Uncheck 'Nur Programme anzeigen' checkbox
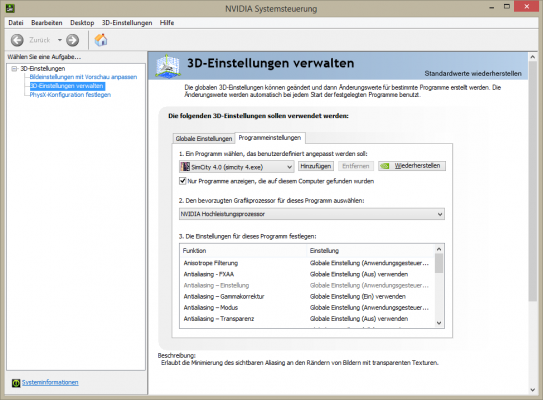This screenshot has height=400, width=543. click(183, 181)
